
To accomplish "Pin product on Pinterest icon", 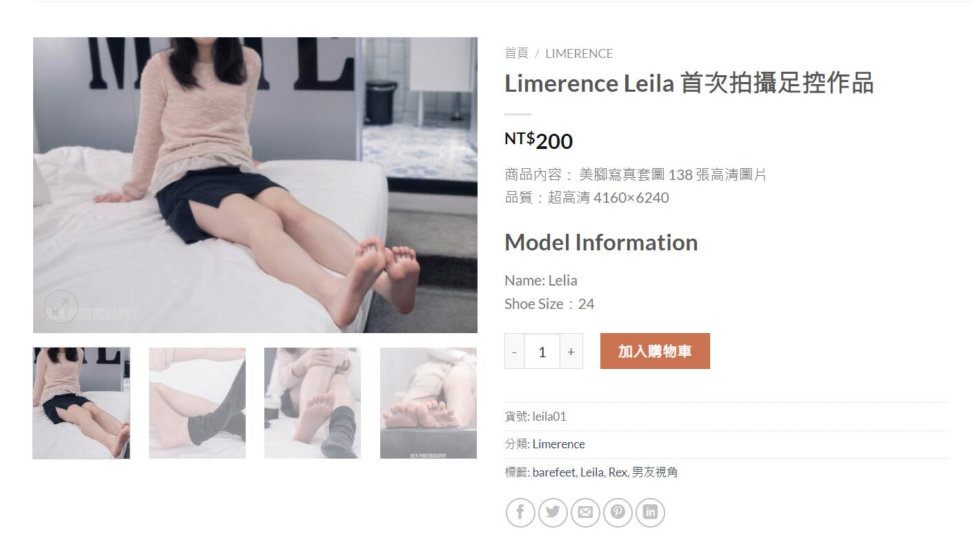I will point(618,512).
